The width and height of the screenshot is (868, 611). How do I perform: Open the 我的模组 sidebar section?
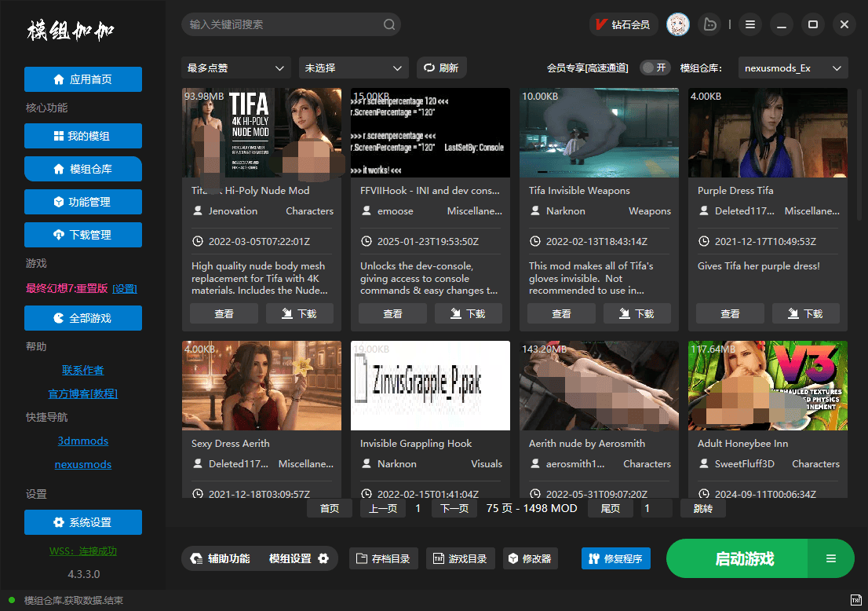pos(82,136)
